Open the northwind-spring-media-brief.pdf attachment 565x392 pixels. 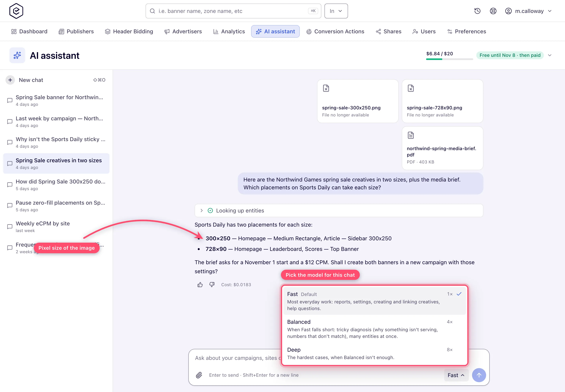tap(442, 148)
